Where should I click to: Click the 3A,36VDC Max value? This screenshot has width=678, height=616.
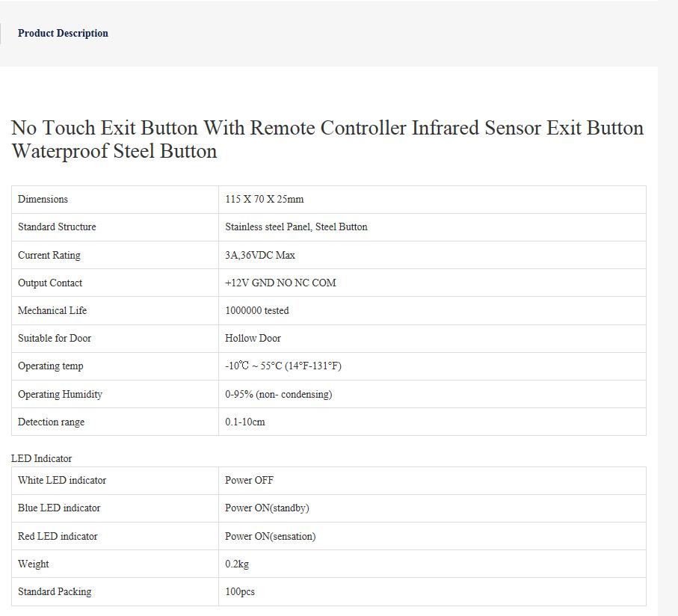259,256
